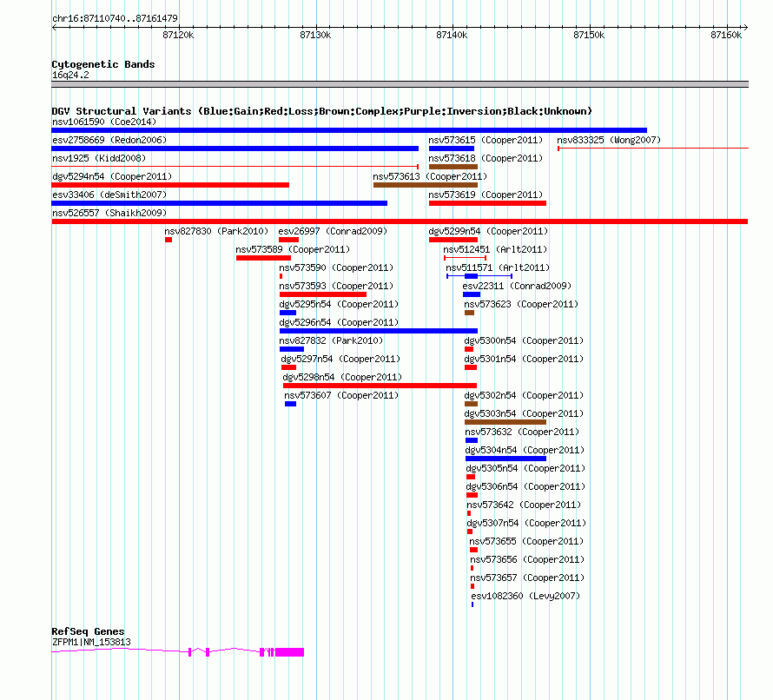This screenshot has height=700, width=773.
Task: Click dgv5307n54 (Cooper2011) label
Action: [526, 523]
